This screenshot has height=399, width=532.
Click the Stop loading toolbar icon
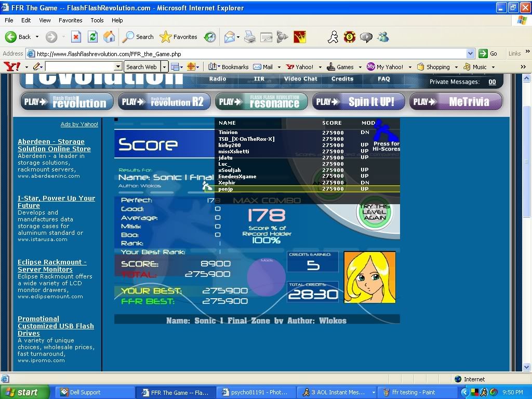click(76, 37)
